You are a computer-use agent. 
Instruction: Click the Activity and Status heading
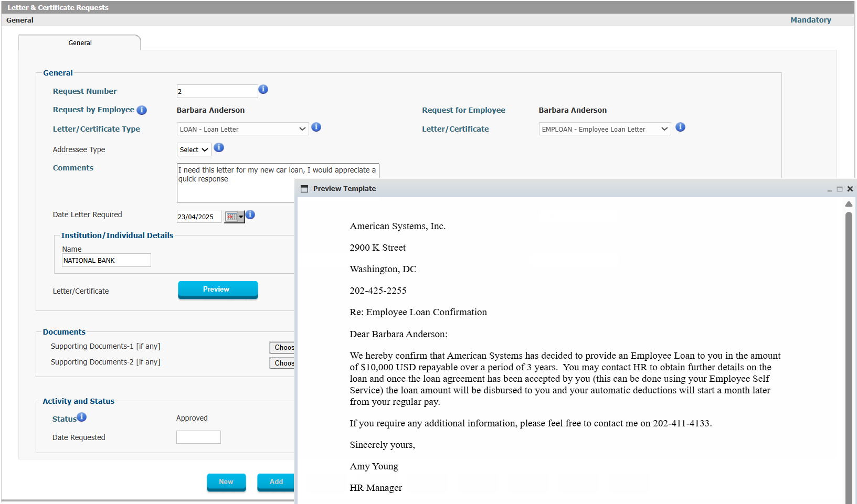(78, 401)
